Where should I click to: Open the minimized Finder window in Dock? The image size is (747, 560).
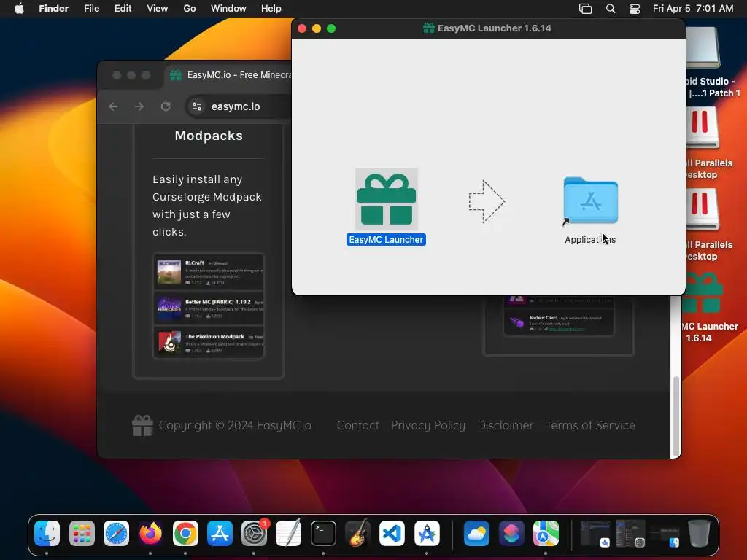[x=665, y=536]
